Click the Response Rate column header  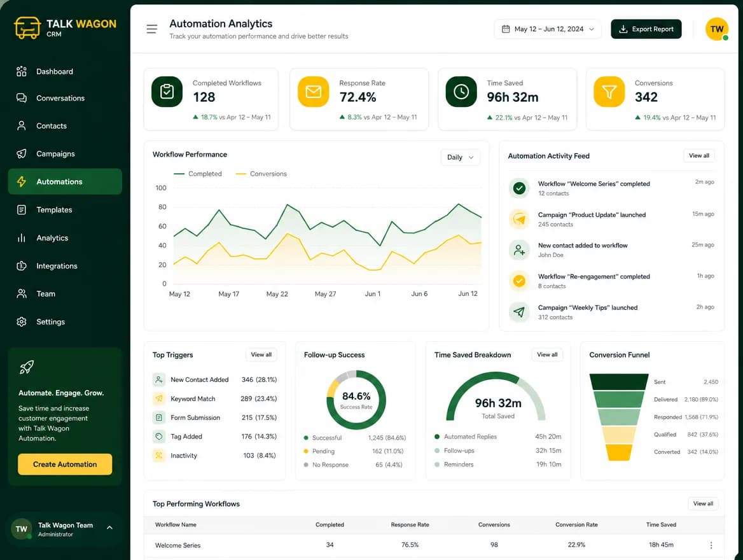410,524
